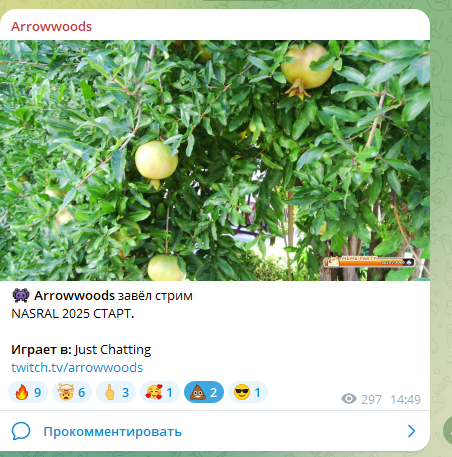The height and width of the screenshot is (457, 452).
Task: Click the alien monster emoji before Arrowwoods
Action: pyautogui.click(x=21, y=295)
